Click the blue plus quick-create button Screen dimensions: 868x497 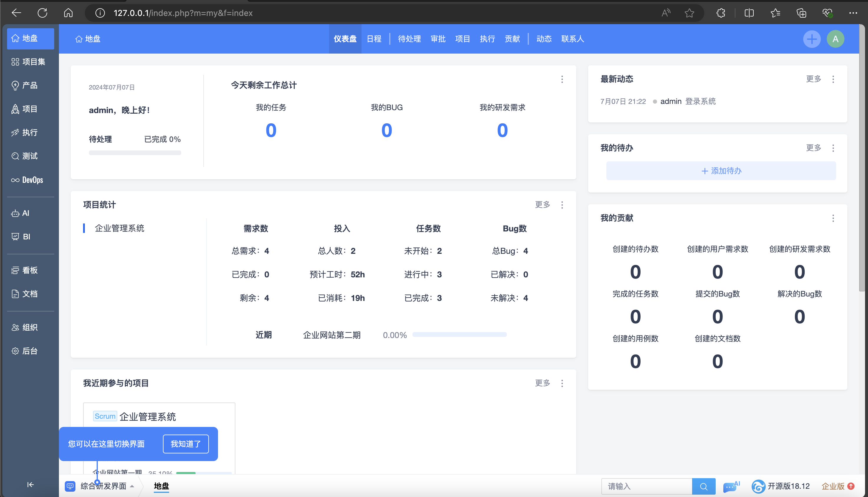[812, 39]
